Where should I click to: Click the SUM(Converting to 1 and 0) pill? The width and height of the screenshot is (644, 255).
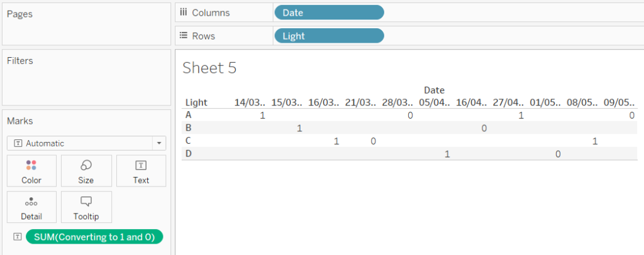[x=94, y=237]
